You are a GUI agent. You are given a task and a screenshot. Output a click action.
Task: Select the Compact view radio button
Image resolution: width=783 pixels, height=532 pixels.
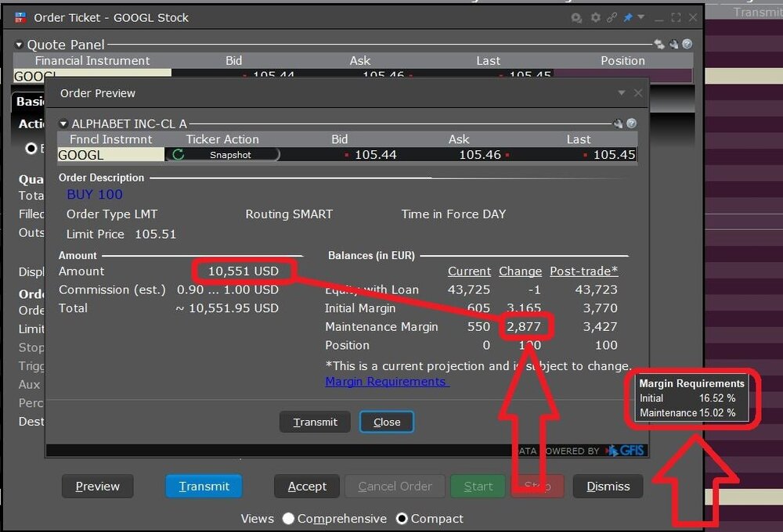pyautogui.click(x=402, y=519)
